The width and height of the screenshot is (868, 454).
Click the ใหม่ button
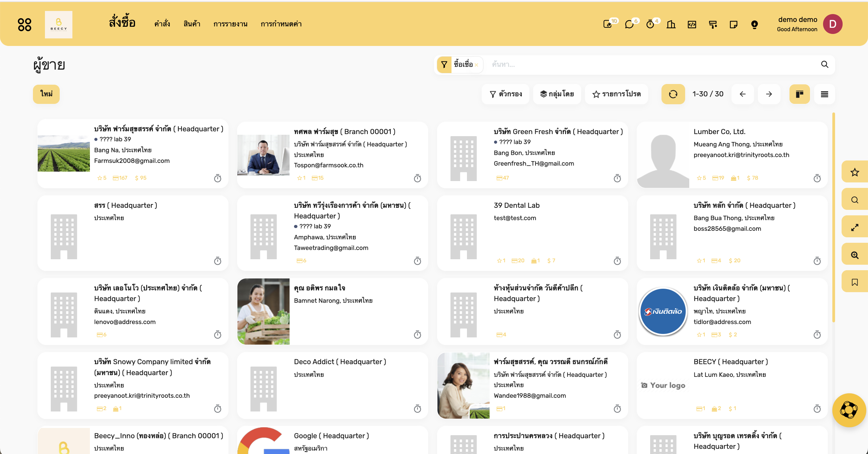46,94
